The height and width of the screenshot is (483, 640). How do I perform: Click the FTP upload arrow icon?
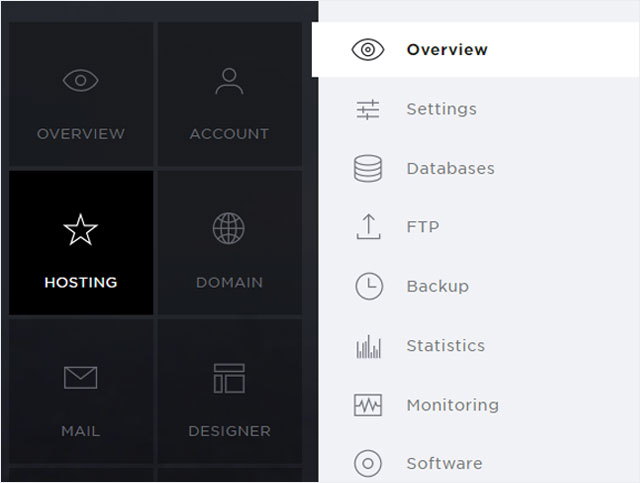pyautogui.click(x=368, y=227)
